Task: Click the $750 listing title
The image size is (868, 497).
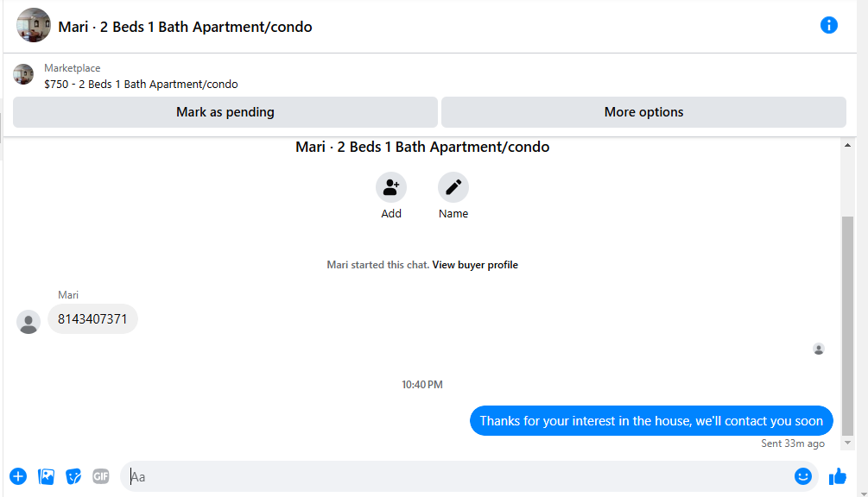Action: coord(141,84)
